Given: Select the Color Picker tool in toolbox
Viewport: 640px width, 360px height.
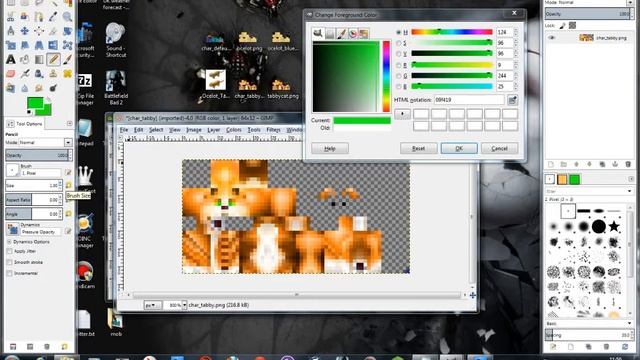Looking at the screenshot, I should pos(53,17).
